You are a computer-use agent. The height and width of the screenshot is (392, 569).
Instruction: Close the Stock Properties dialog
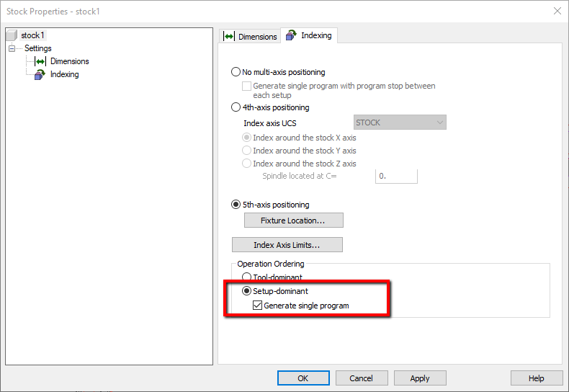pos(557,11)
